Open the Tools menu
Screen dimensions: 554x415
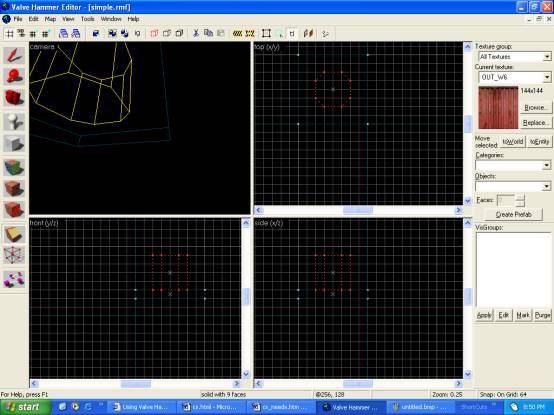coord(87,19)
